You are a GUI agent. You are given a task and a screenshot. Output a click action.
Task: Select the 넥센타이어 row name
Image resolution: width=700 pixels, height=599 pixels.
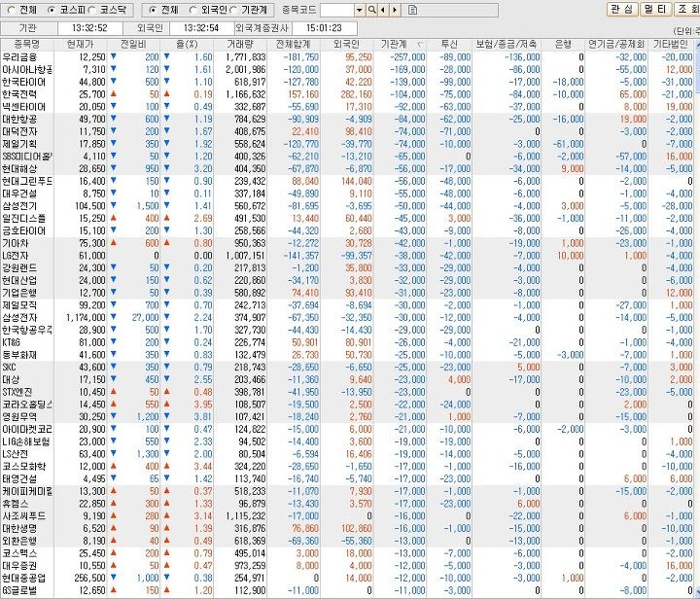click(23, 107)
